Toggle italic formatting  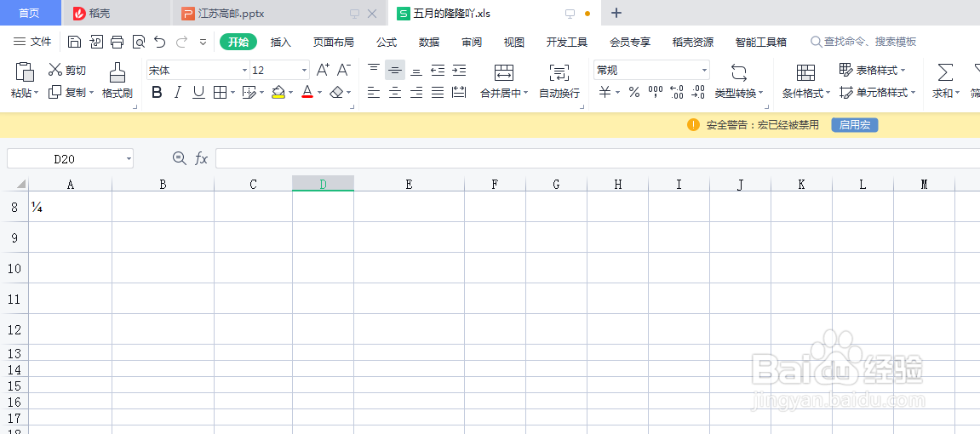point(177,93)
